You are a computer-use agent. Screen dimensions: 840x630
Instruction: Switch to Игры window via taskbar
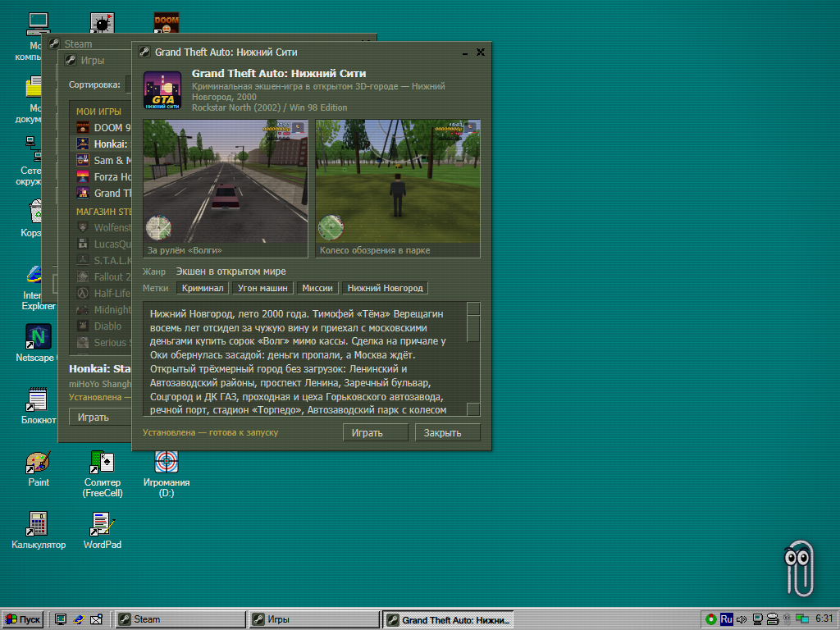[x=313, y=619]
